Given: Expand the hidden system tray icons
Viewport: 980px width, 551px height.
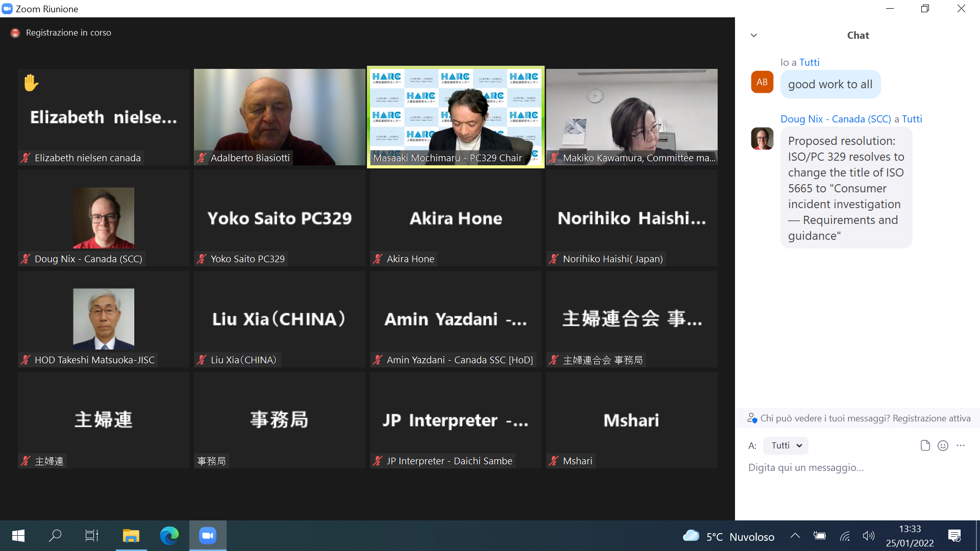Looking at the screenshot, I should click(795, 536).
